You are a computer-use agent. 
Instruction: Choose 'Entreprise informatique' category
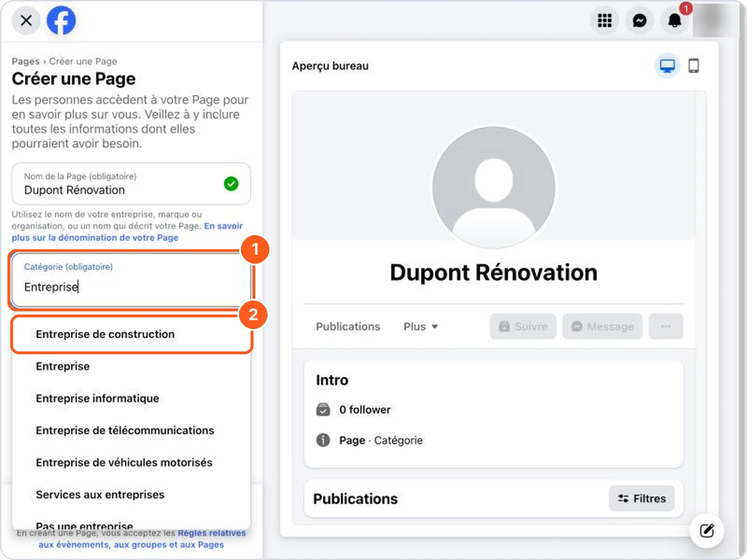[131, 399]
